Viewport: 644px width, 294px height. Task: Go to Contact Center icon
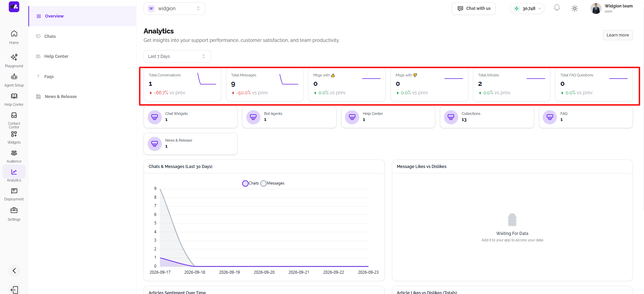(14, 115)
